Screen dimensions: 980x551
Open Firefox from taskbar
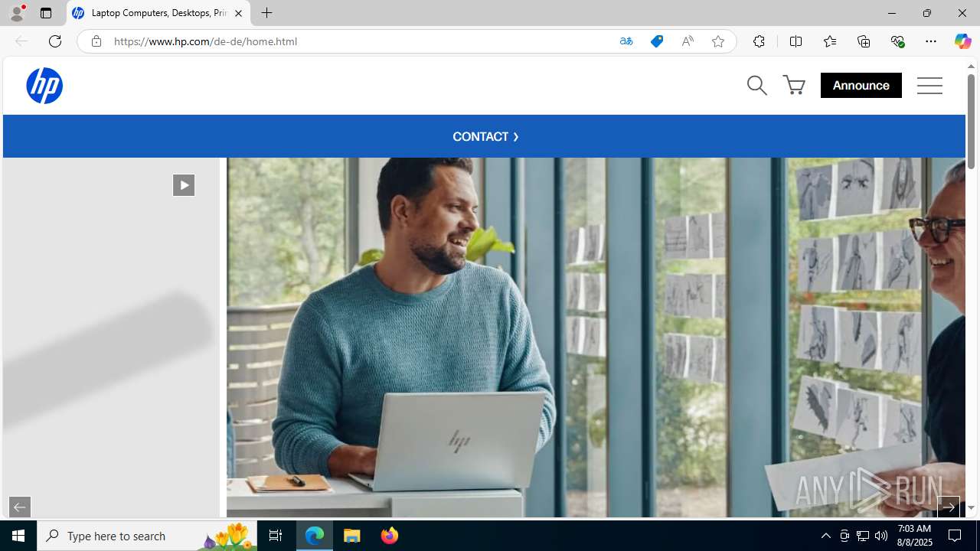tap(390, 536)
